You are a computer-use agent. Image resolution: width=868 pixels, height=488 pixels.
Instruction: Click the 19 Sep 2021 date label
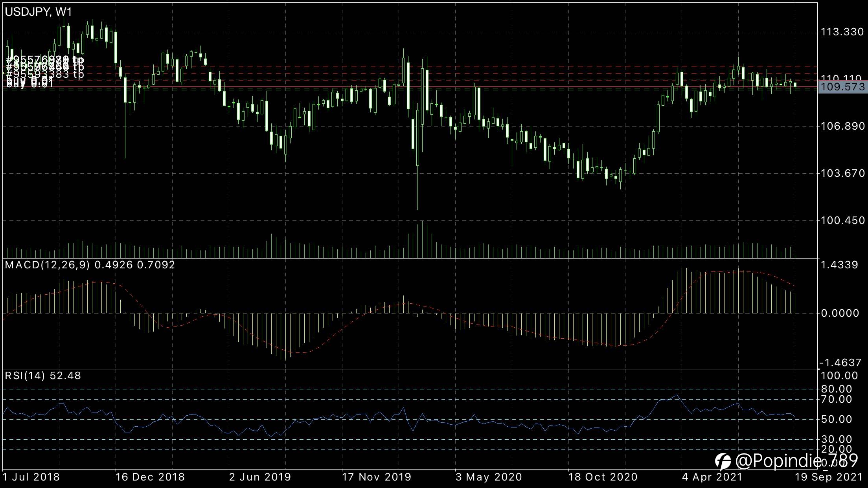(829, 477)
